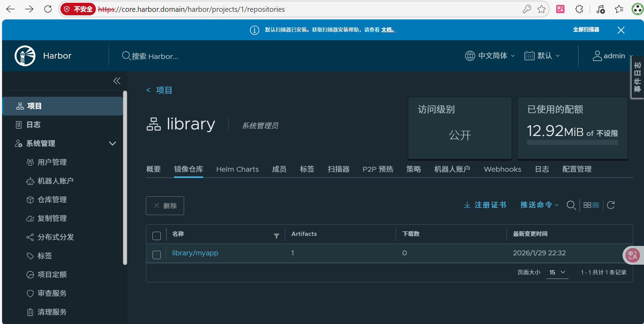Open the 默认 theme dropdown
Screen dimensions: 644x324
coord(542,56)
